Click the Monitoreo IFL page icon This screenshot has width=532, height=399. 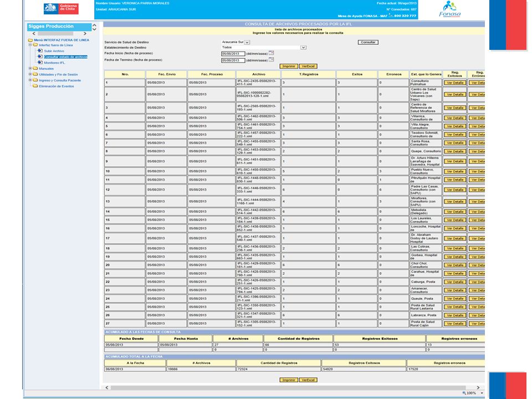pyautogui.click(x=40, y=63)
